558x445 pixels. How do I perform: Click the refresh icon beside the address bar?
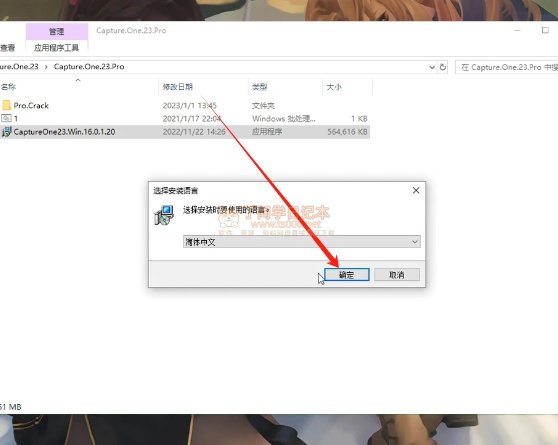pyautogui.click(x=443, y=67)
